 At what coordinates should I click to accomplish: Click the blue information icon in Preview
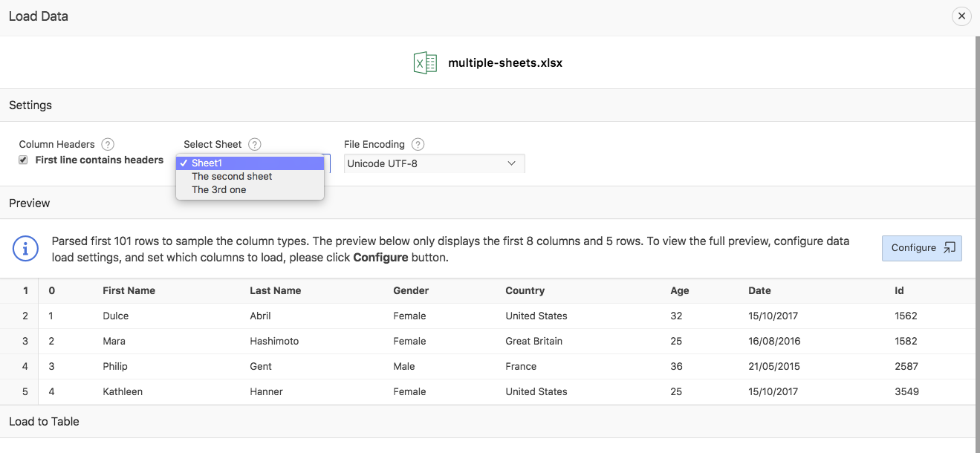pos(25,248)
